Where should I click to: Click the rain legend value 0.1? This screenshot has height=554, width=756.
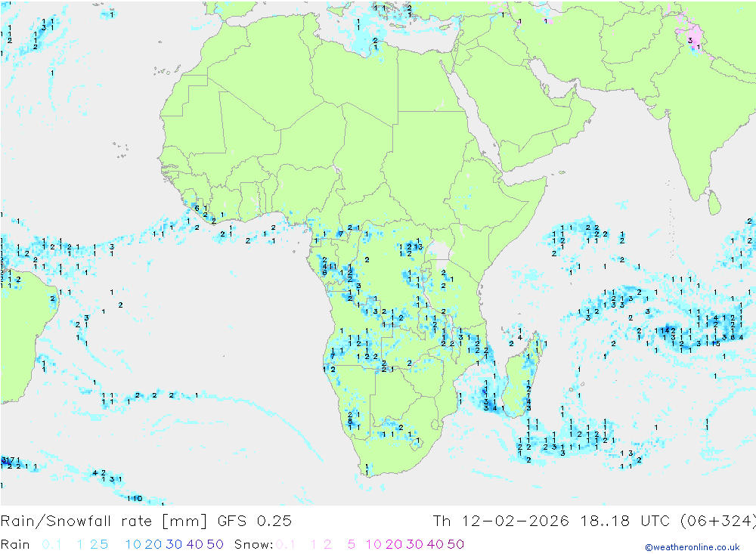tap(51, 544)
